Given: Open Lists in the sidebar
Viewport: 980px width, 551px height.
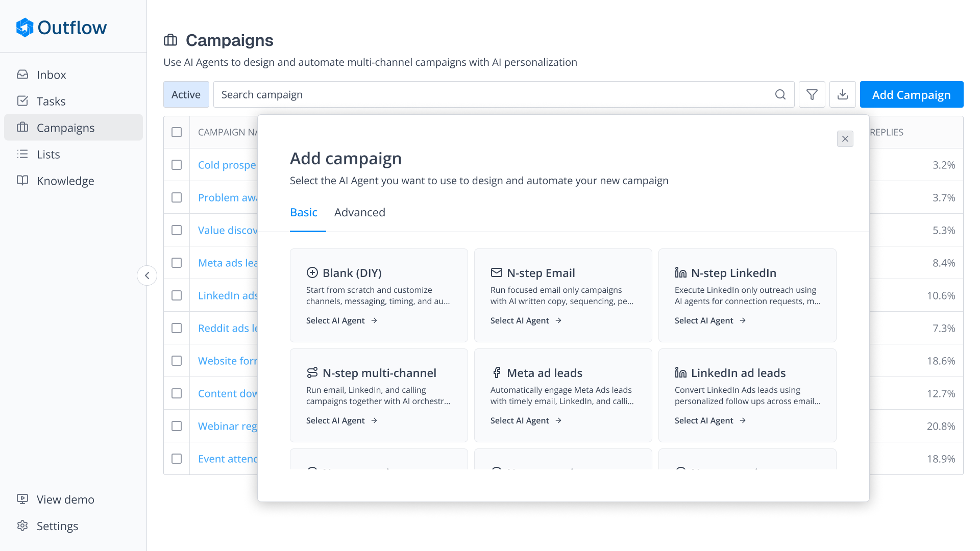Looking at the screenshot, I should (x=48, y=155).
